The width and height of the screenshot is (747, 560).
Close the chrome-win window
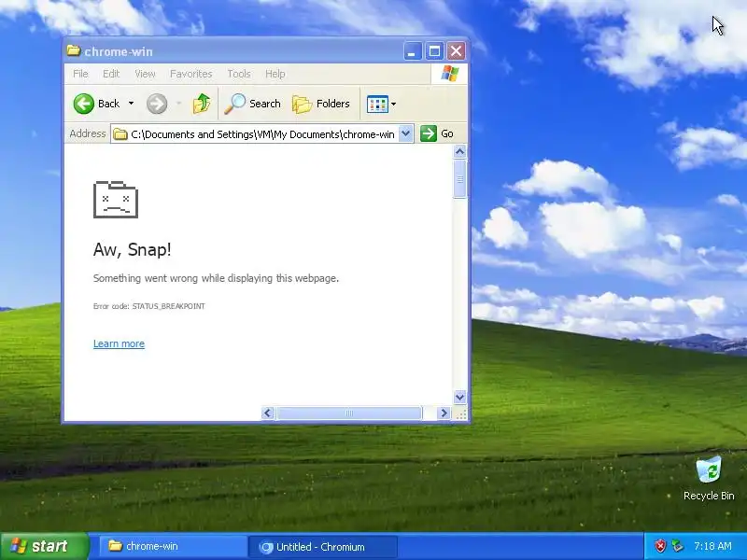(x=457, y=51)
